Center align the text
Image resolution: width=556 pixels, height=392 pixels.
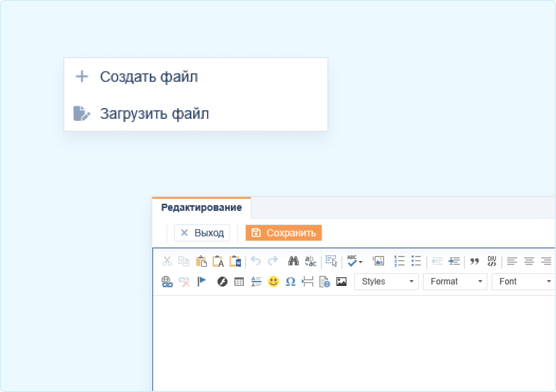(529, 261)
